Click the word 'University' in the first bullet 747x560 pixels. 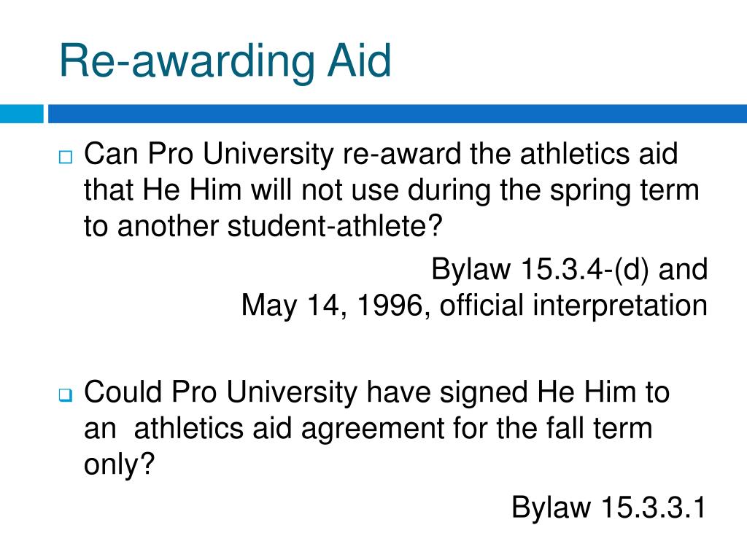coord(268,155)
